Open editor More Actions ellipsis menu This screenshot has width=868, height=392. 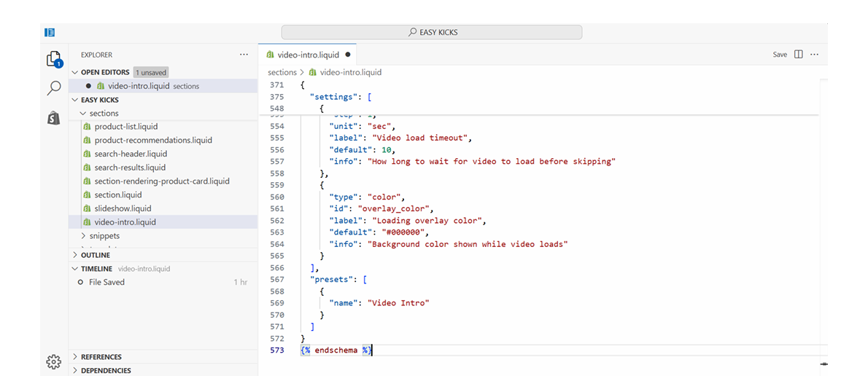(x=814, y=55)
